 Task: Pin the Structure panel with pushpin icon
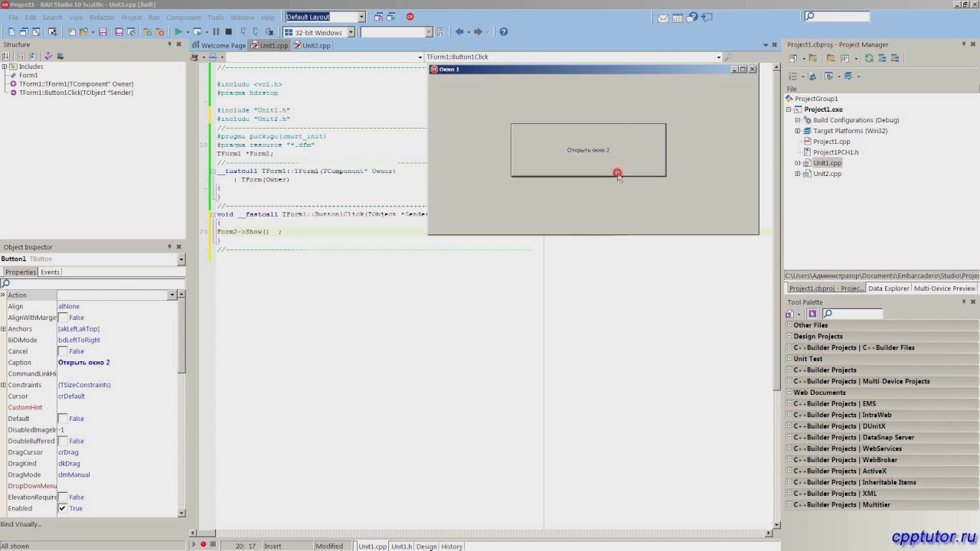coord(169,44)
